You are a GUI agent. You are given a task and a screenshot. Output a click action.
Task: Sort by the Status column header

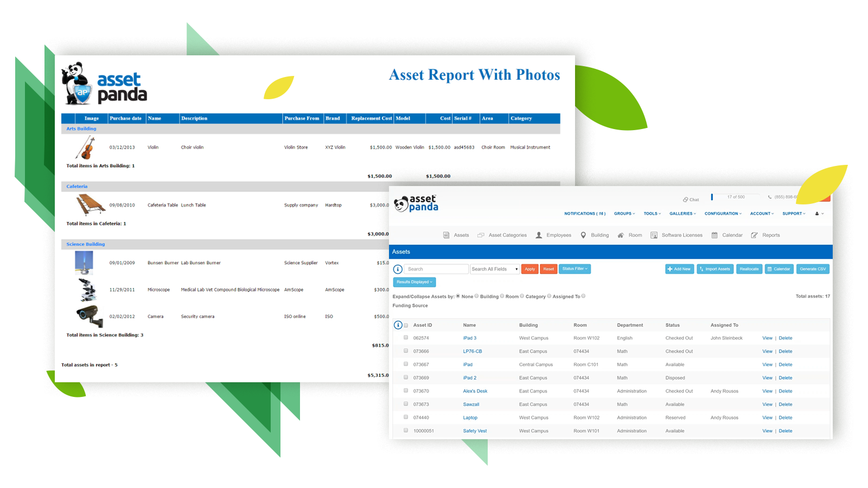point(673,325)
